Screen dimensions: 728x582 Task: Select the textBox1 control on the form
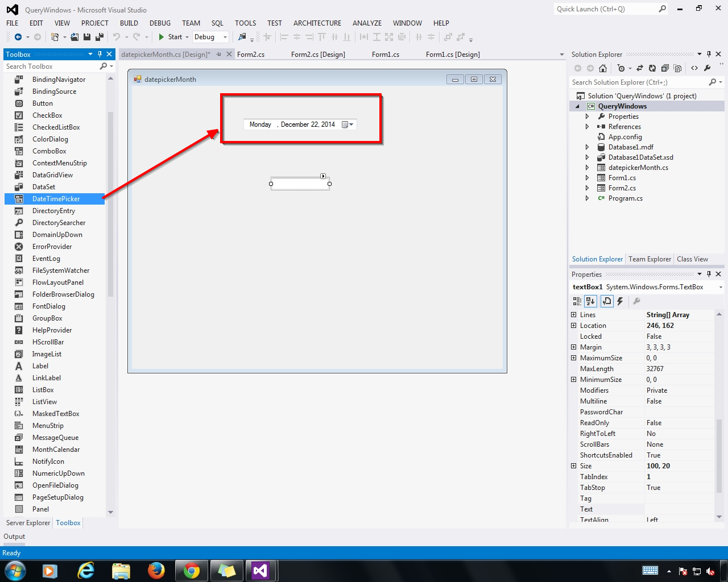[300, 184]
